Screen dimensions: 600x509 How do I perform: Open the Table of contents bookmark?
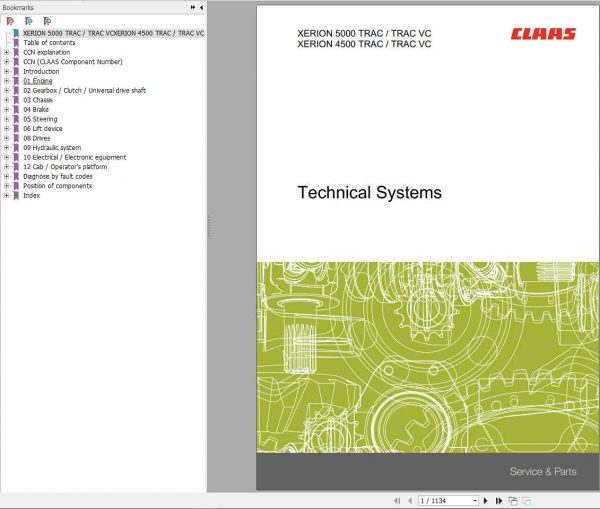[x=49, y=42]
